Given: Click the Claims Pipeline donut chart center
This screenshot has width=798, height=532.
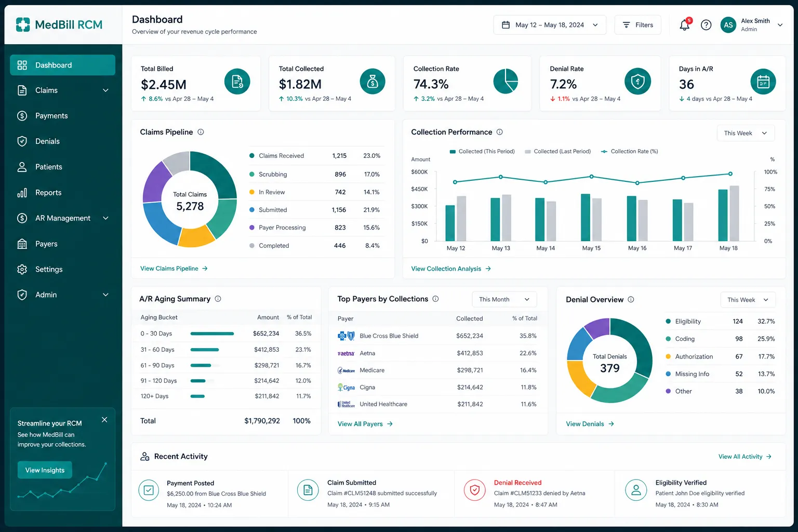Looking at the screenshot, I should point(190,201).
